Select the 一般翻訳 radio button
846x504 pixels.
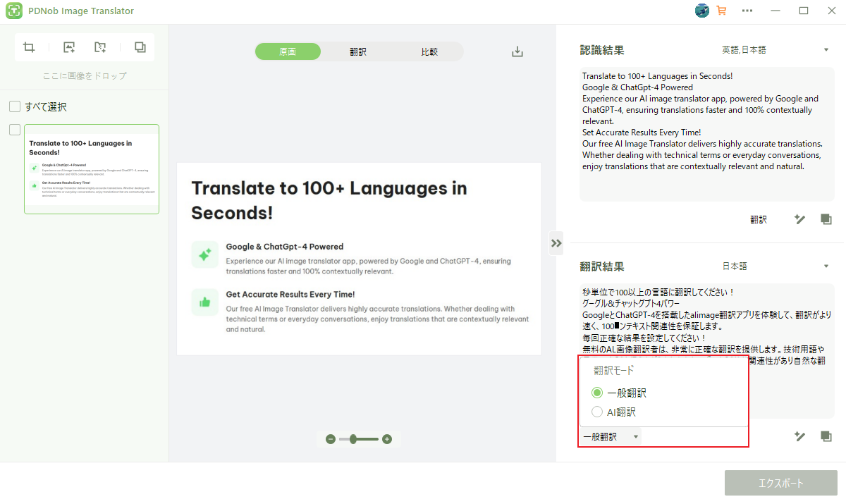[597, 393]
